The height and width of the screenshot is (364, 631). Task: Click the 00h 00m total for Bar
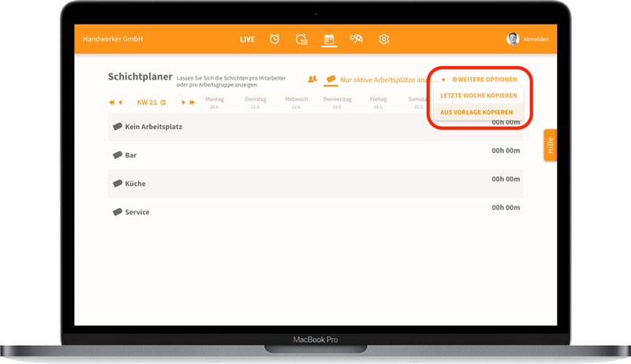coord(506,150)
